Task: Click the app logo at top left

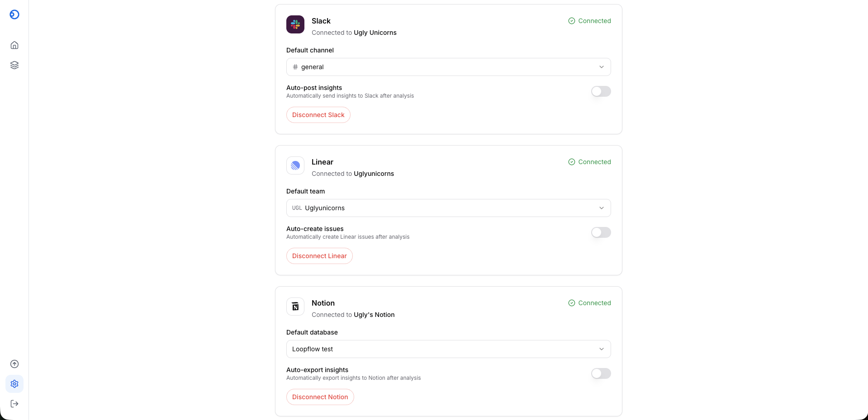Action: tap(14, 14)
